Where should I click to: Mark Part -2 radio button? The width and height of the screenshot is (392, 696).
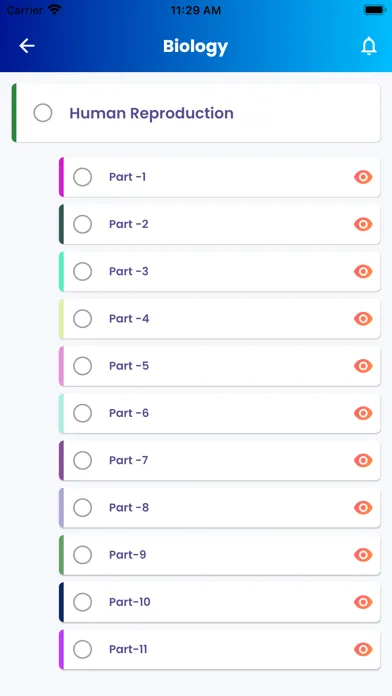point(83,224)
